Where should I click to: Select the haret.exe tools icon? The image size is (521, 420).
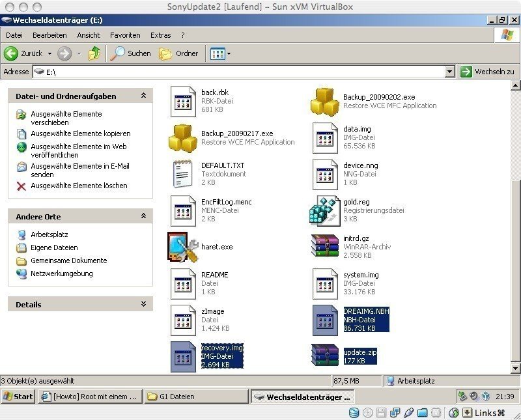pos(183,247)
